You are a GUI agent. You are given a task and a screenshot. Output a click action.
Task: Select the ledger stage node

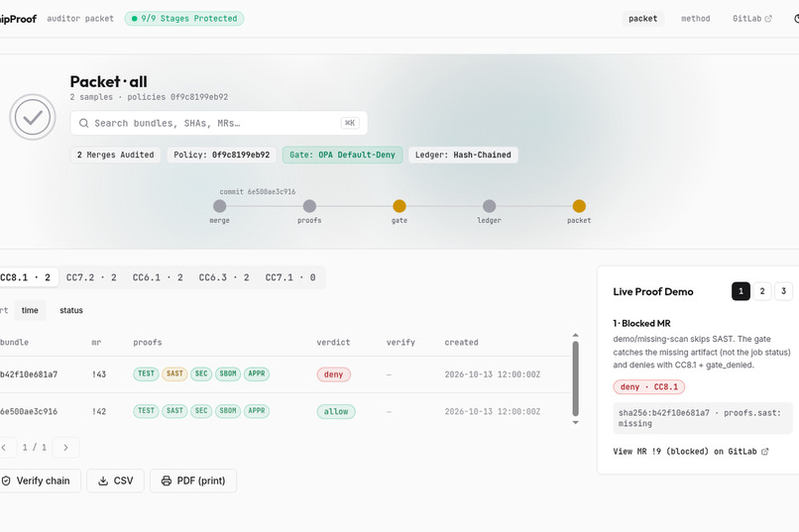(x=489, y=206)
